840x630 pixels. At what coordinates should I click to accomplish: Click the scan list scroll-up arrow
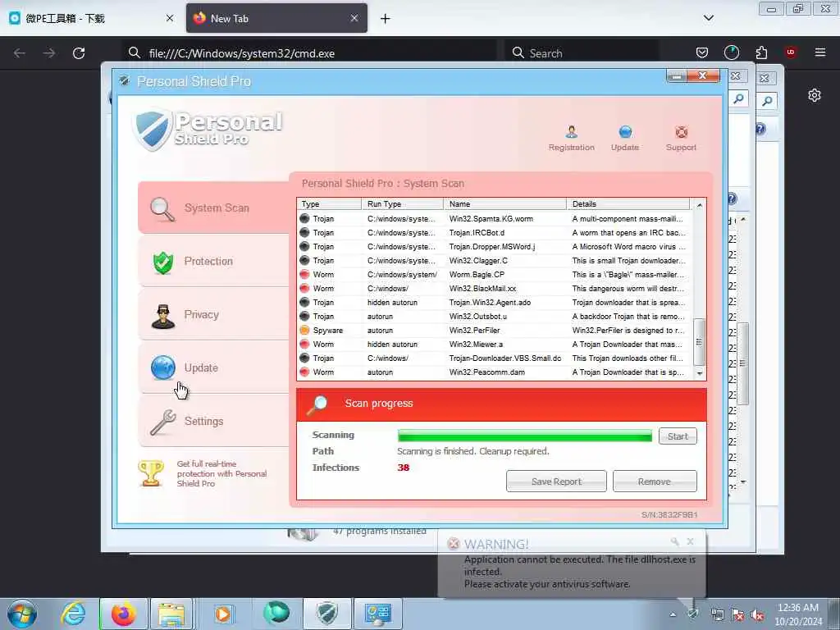click(x=699, y=205)
